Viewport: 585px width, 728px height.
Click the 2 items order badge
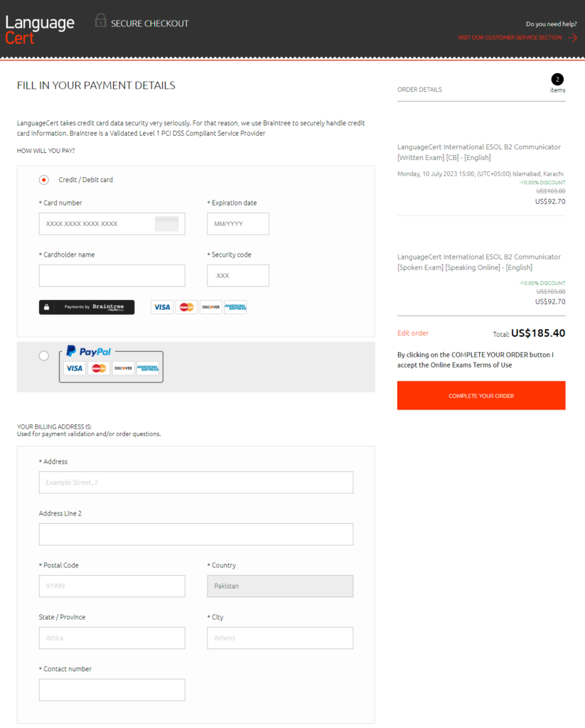pyautogui.click(x=557, y=80)
